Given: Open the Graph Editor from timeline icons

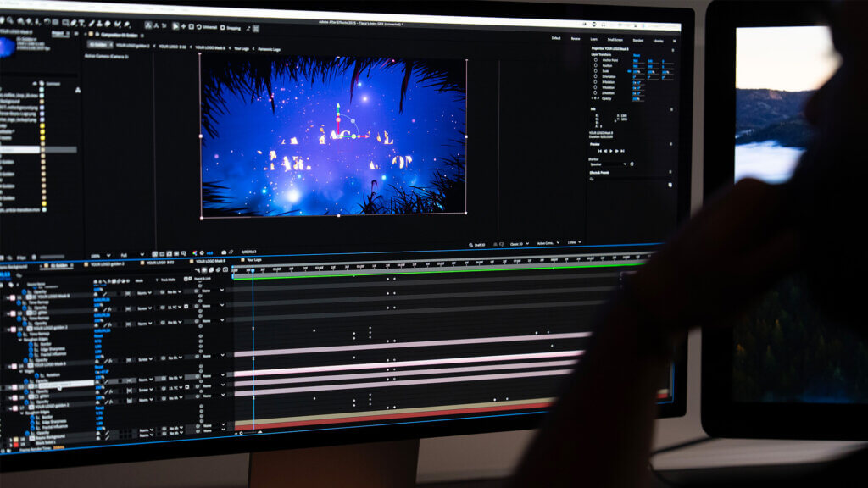Looking at the screenshot, I should pos(225,269).
